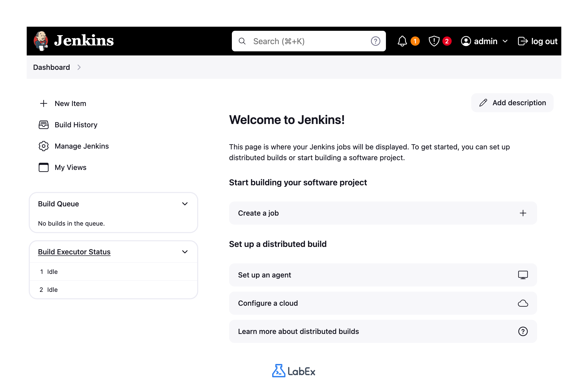Collapse the Build Executor Status section
This screenshot has width=588, height=384.
tap(185, 252)
